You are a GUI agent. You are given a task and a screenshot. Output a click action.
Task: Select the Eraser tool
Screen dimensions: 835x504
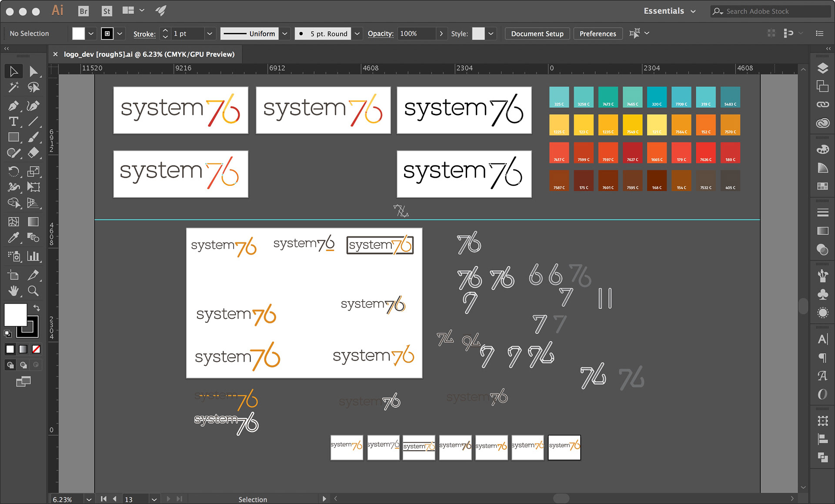pyautogui.click(x=33, y=153)
